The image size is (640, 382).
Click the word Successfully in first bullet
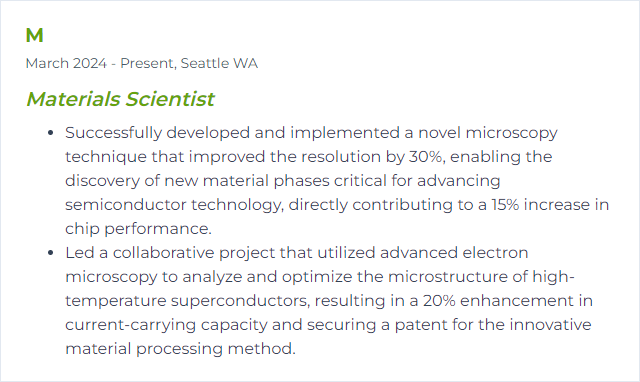[113, 133]
